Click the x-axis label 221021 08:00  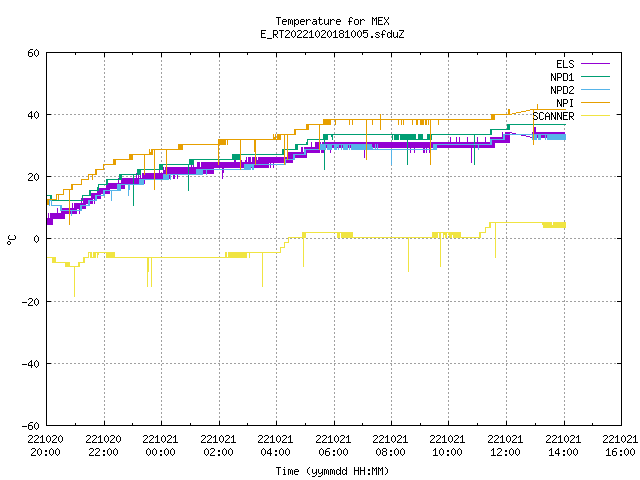(391, 446)
